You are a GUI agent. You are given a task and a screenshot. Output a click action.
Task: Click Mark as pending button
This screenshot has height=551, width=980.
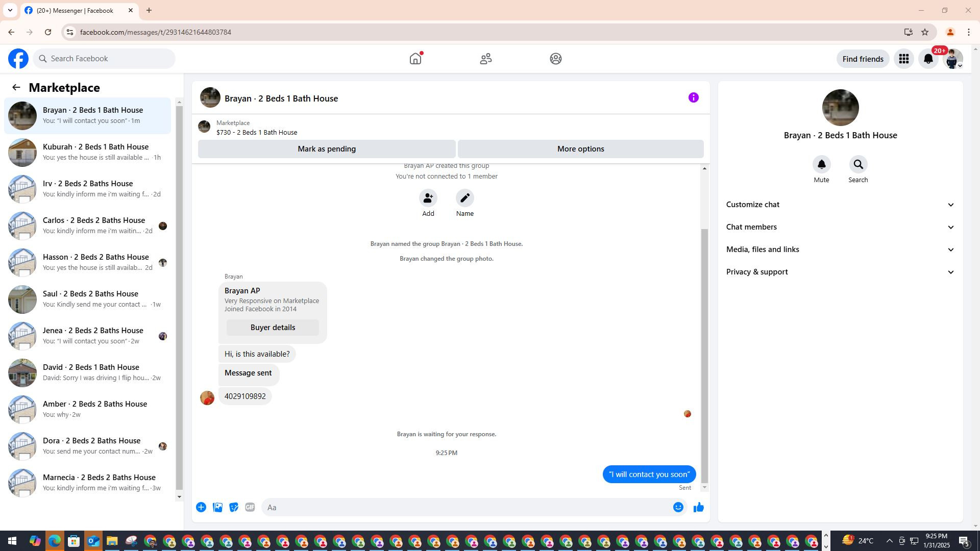click(x=327, y=149)
